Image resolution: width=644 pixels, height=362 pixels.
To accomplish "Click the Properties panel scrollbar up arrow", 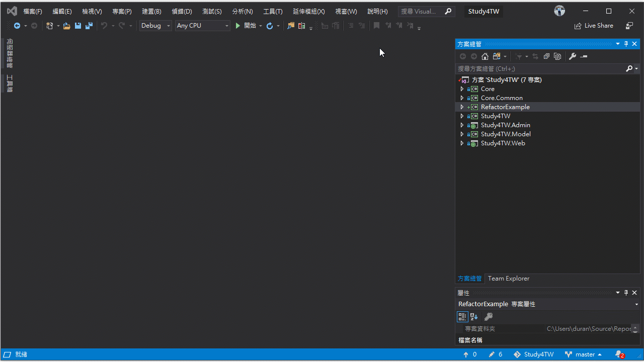I will (x=635, y=326).
